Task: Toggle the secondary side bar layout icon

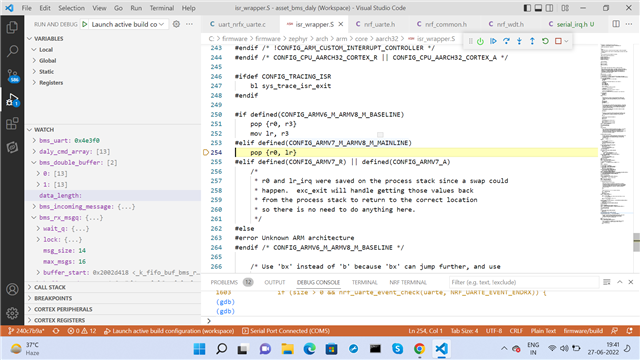Action: 550,8
